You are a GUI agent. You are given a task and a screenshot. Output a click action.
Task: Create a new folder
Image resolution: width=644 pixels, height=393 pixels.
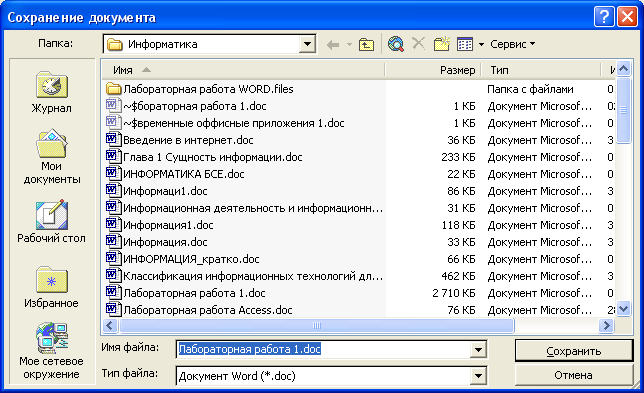tap(442, 44)
